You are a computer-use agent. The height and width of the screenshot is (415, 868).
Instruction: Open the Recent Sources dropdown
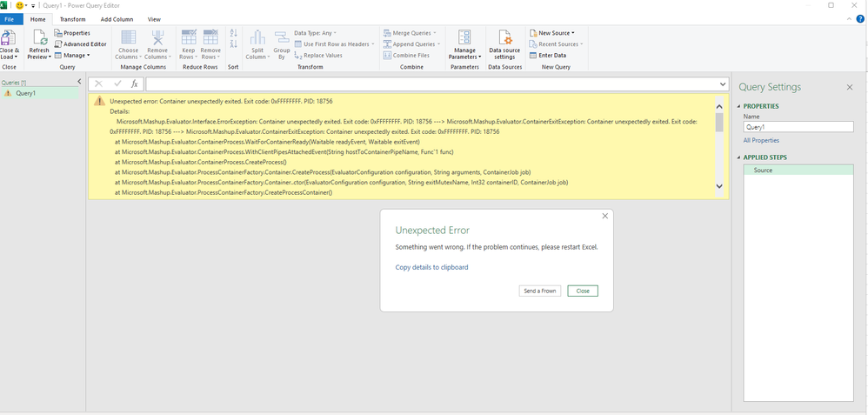(x=557, y=44)
